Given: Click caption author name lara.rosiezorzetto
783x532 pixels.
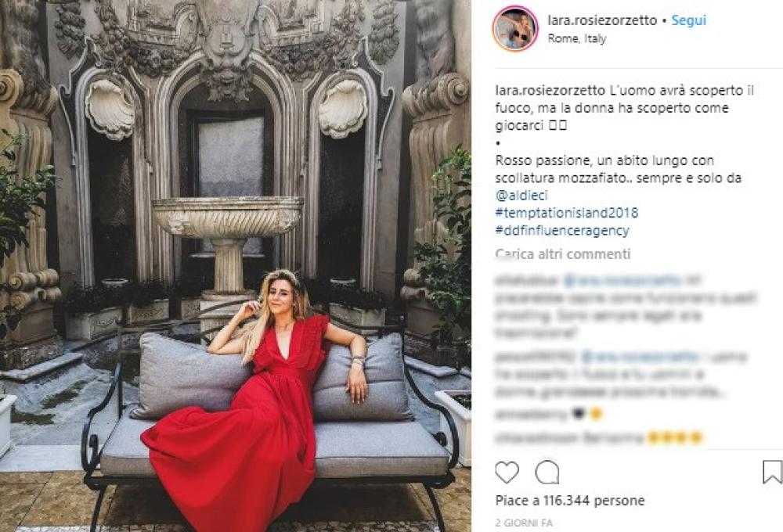Looking at the screenshot, I should [550, 90].
